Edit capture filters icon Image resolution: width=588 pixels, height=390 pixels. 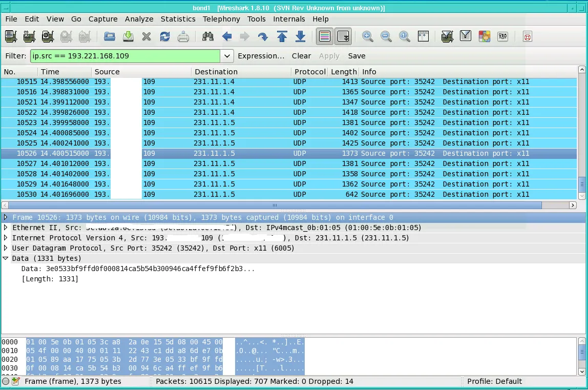click(x=447, y=36)
